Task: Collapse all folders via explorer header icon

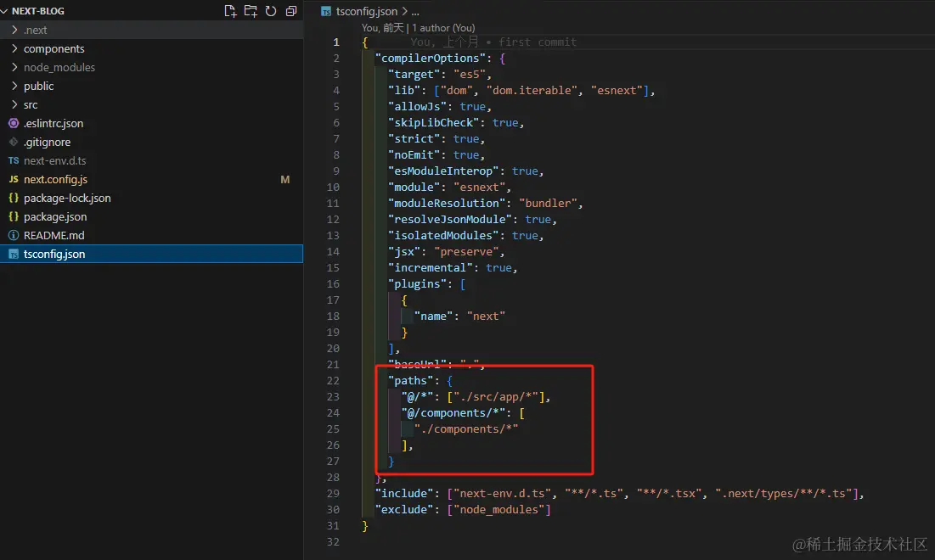Action: [x=291, y=11]
